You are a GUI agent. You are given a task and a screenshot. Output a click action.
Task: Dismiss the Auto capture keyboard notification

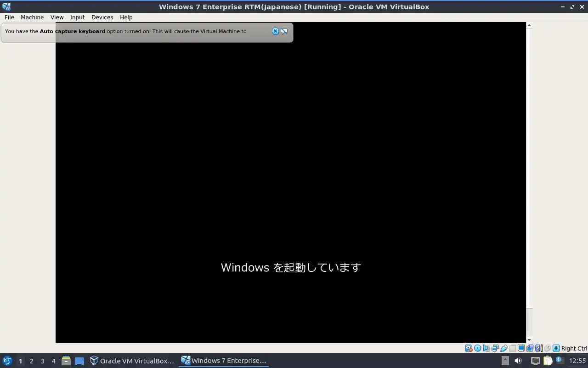click(275, 31)
